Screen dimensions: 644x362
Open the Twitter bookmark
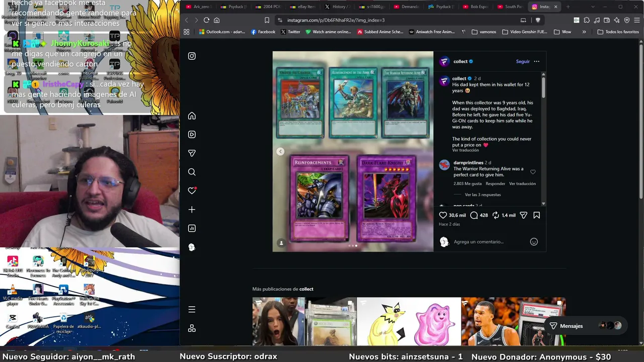click(290, 32)
